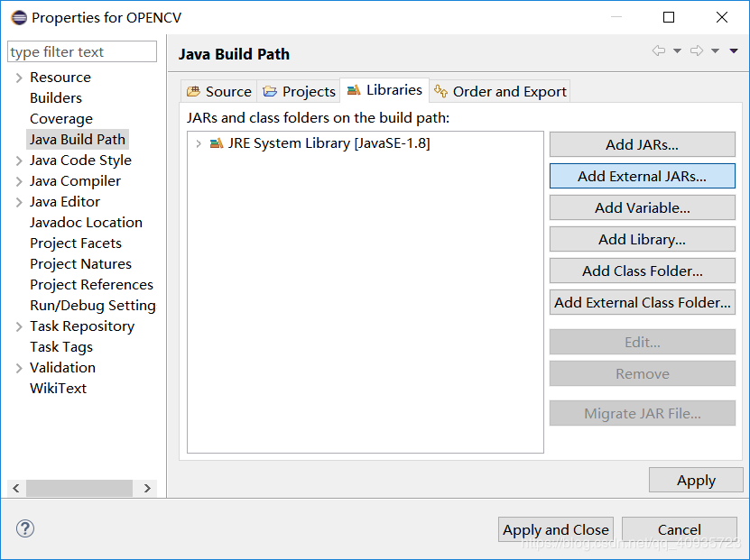The image size is (750, 560).
Task: Click the back navigation arrow icon
Action: [659, 51]
